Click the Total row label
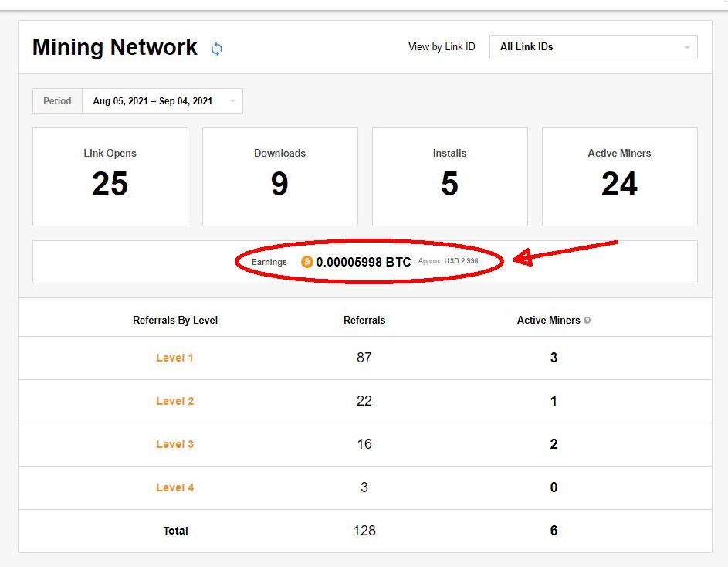Viewport: 728px width, 567px height. [175, 531]
